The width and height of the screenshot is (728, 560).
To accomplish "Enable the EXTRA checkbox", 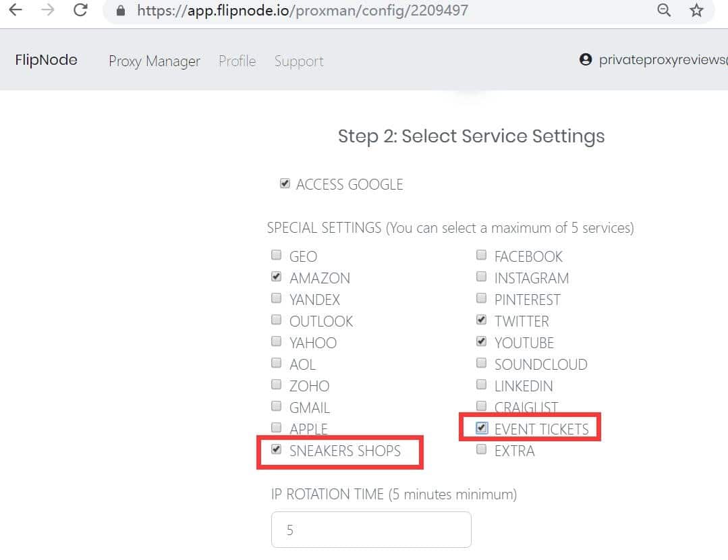I will tap(482, 449).
